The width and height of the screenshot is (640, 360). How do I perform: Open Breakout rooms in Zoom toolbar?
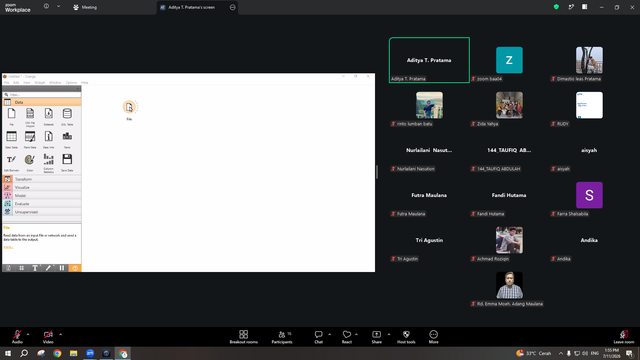(x=244, y=337)
